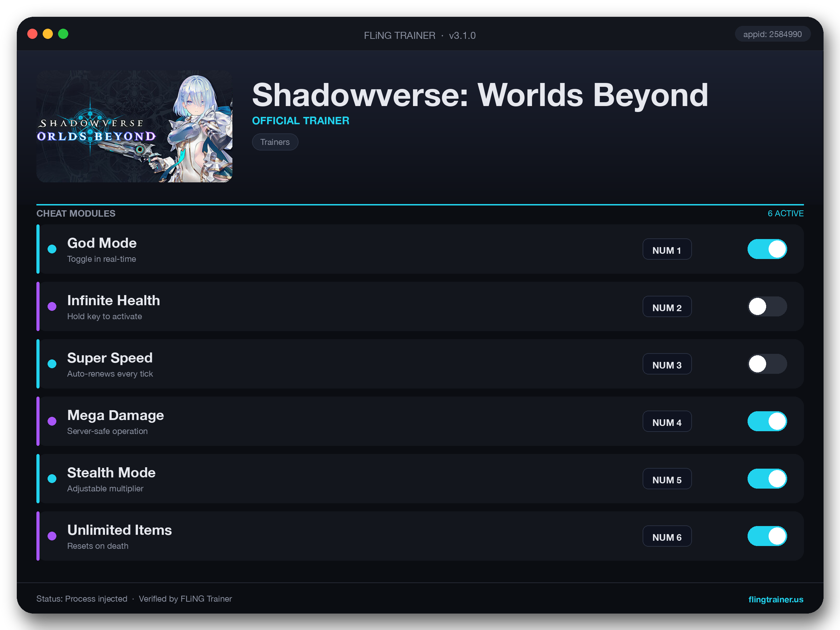The height and width of the screenshot is (630, 840).
Task: Click 'Verified by FLiNG Trainer' text
Action: 185,599
